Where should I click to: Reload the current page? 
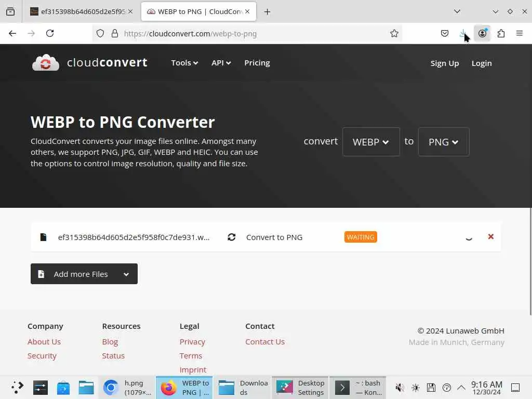pyautogui.click(x=50, y=33)
